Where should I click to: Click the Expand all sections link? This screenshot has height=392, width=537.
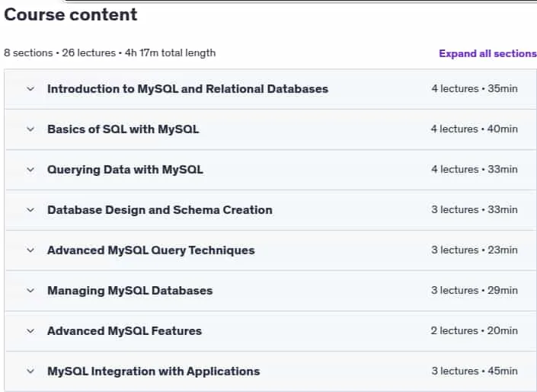click(487, 53)
